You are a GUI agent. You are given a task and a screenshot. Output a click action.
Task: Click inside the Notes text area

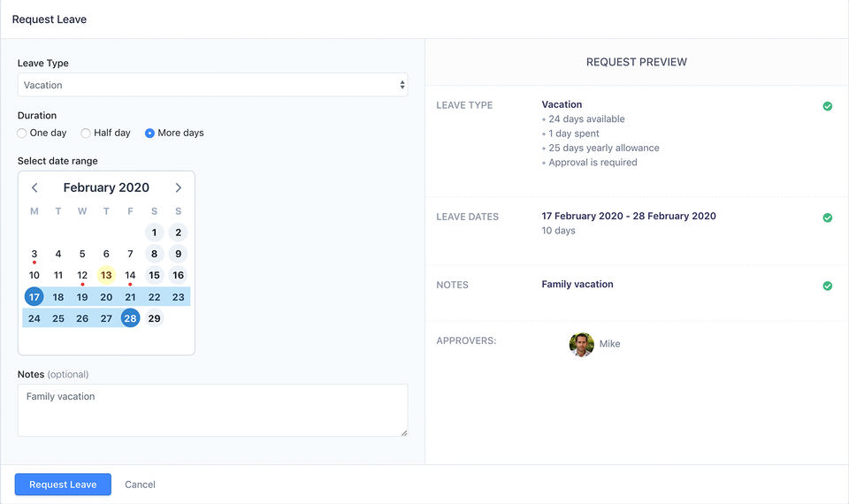pos(212,409)
